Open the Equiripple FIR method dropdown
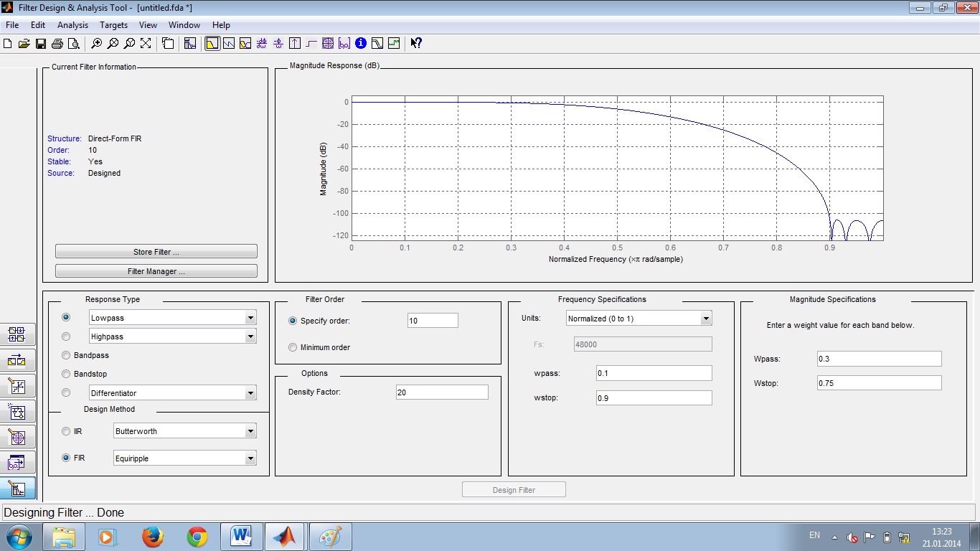980x551 pixels. point(250,458)
